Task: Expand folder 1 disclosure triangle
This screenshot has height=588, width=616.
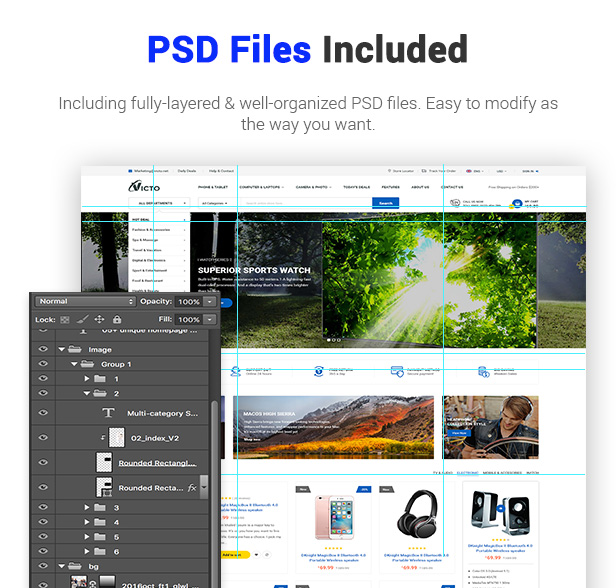Action: coord(87,379)
